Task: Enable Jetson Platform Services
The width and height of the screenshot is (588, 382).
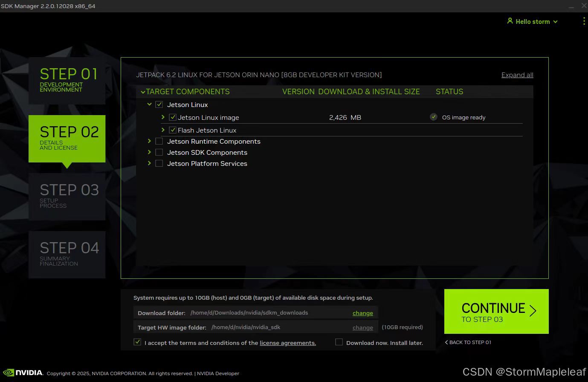Action: coord(159,163)
